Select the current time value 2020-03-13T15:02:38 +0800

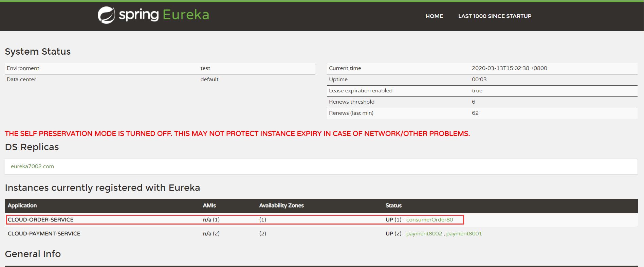click(x=509, y=68)
